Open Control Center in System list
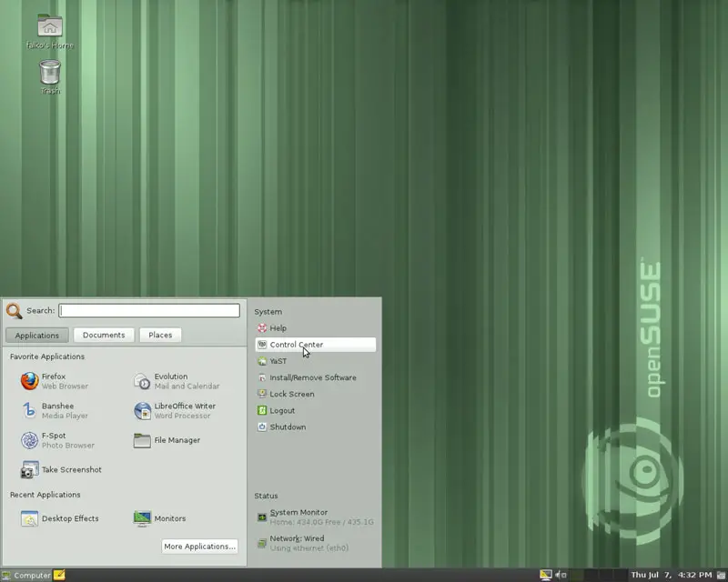 click(316, 345)
